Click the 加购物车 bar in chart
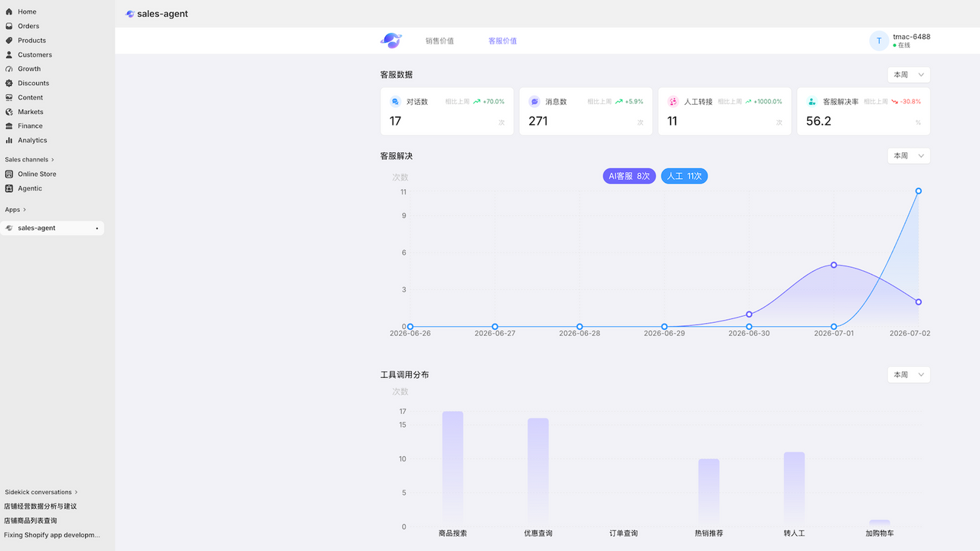 point(880,523)
